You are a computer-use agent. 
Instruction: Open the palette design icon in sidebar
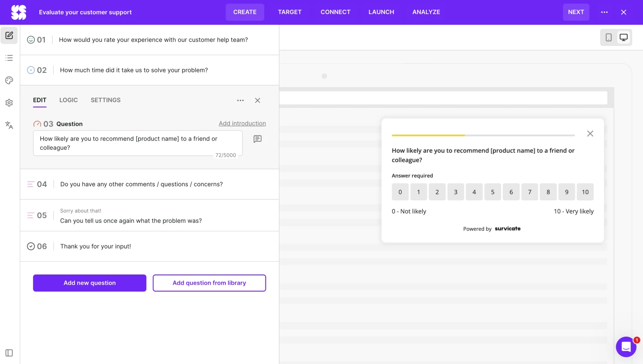pyautogui.click(x=9, y=81)
